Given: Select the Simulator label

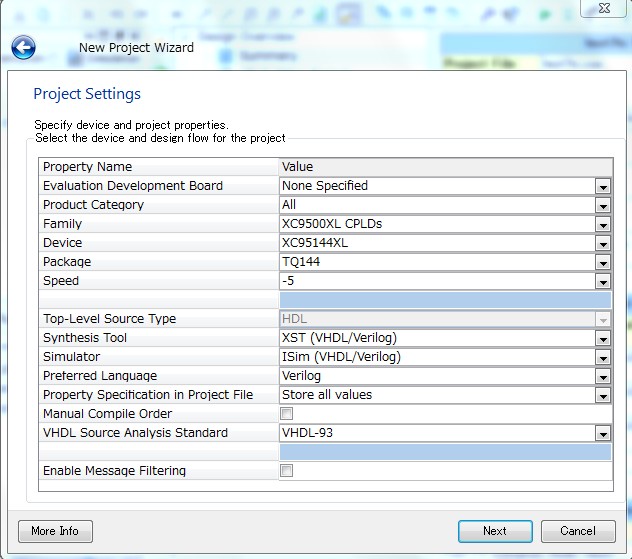Looking at the screenshot, I should click(x=71, y=357).
